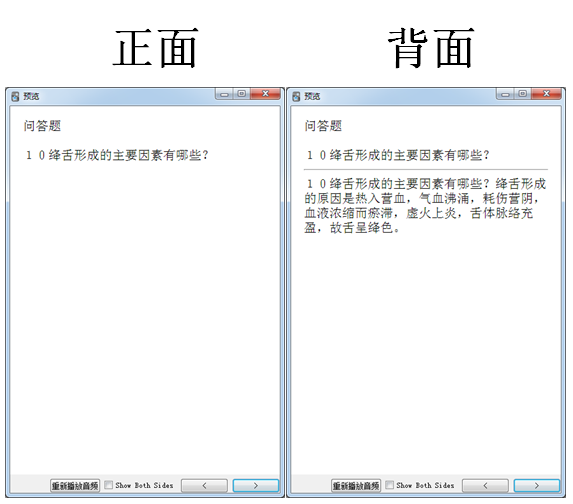
Task: Go to previous card in right preview
Action: tap(485, 486)
